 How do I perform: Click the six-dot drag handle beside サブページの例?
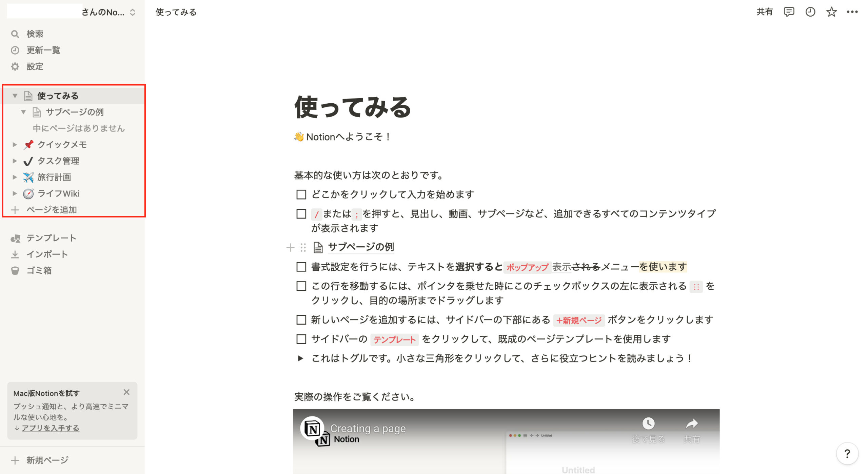pyautogui.click(x=303, y=248)
